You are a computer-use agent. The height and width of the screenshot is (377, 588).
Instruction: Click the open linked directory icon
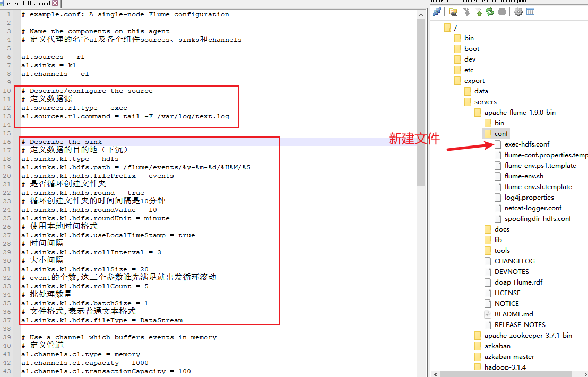(453, 12)
